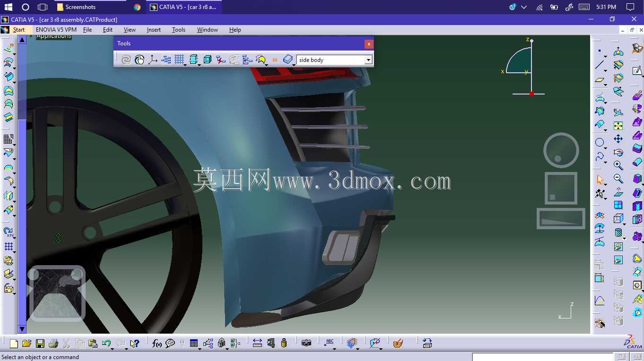
Task: Open the Insert menu
Action: (x=154, y=30)
